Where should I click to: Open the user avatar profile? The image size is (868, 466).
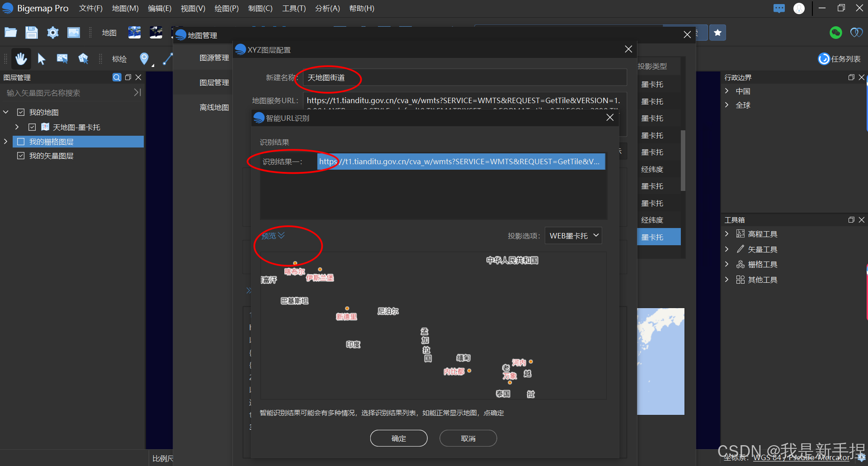click(799, 8)
